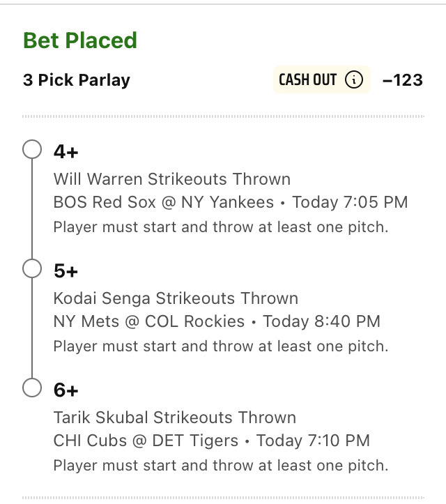Tap the CASH OUT button
The width and height of the screenshot is (446, 504).
pyautogui.click(x=322, y=79)
